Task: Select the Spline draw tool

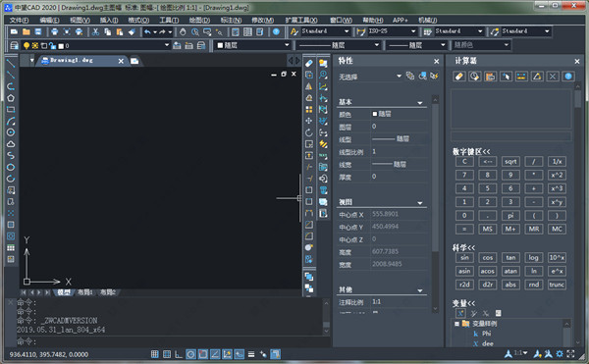Action: click(11, 155)
